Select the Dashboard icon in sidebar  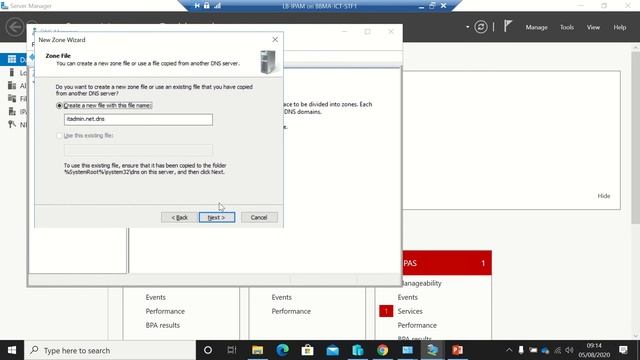12,60
